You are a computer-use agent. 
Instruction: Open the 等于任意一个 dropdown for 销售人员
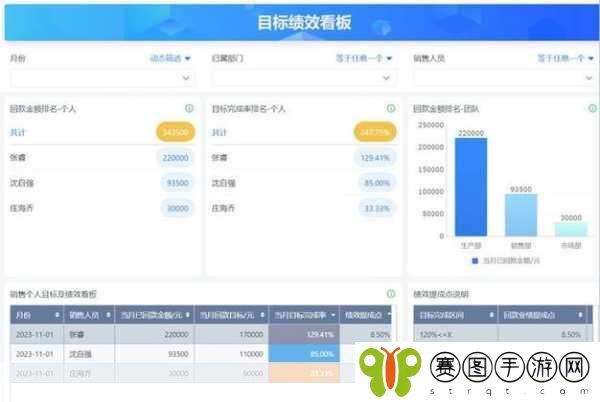click(x=566, y=58)
